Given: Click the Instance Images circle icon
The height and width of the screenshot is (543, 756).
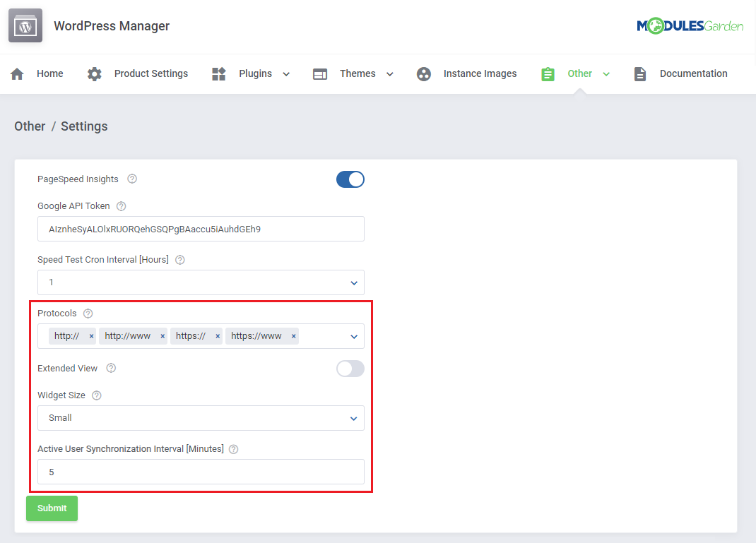Looking at the screenshot, I should 424,73.
